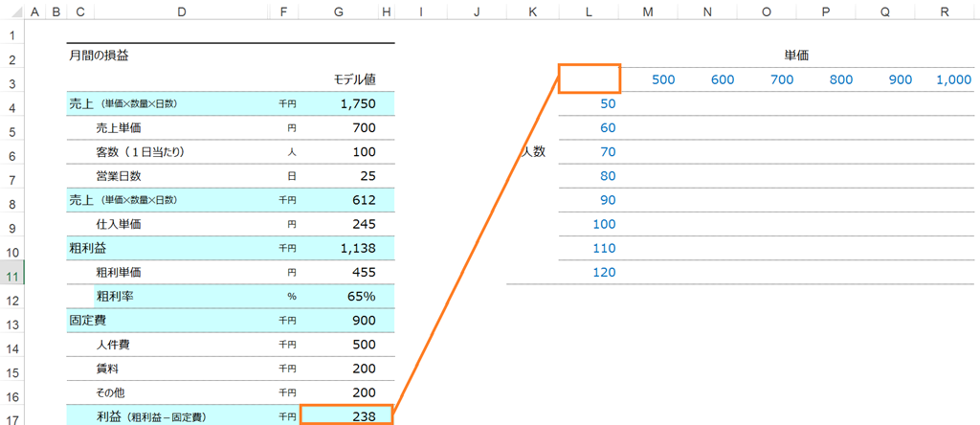Viewport: 980px width, 425px height.
Task: Select the highlighted cell L3
Action: [590, 78]
